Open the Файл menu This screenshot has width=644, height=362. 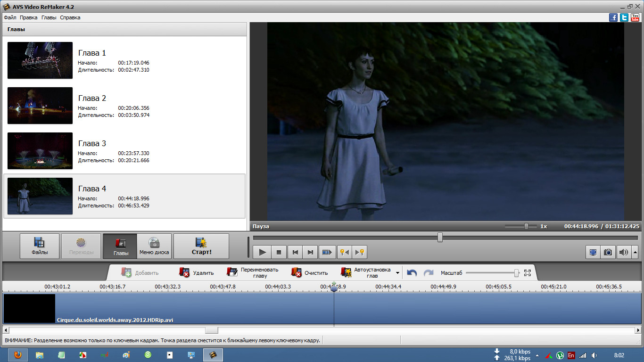(x=10, y=17)
